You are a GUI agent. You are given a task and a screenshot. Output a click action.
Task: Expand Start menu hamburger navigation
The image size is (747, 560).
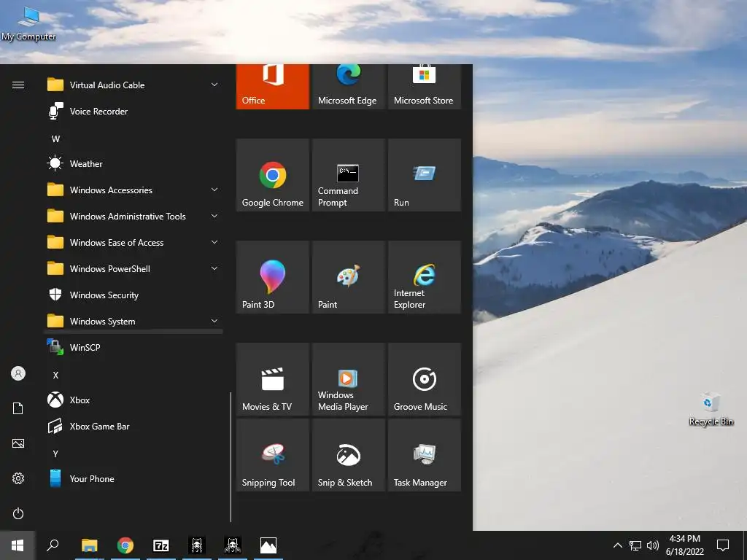(18, 85)
